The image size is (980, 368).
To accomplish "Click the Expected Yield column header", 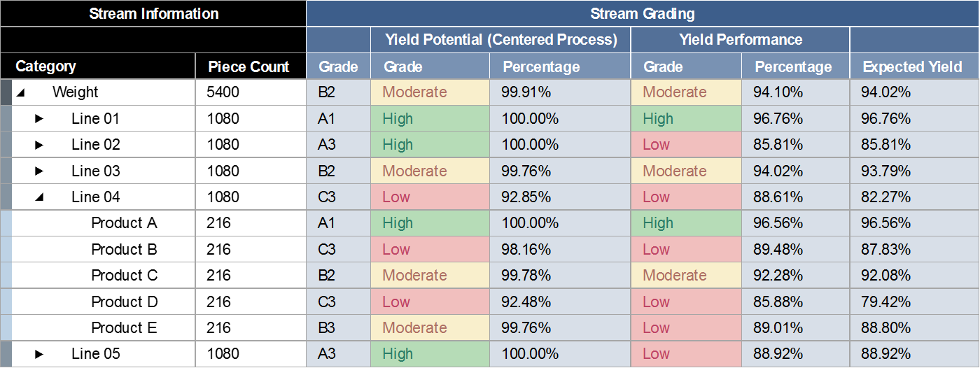I will pos(912,67).
